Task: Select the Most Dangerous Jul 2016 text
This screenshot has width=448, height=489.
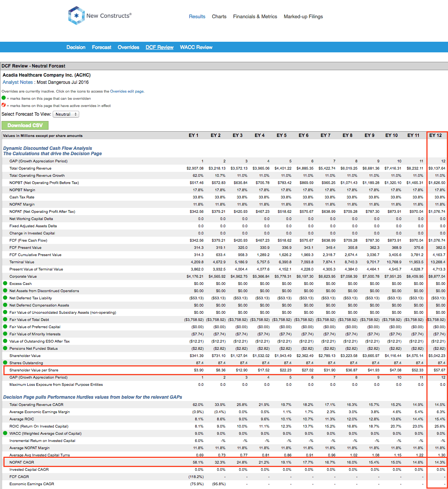Action: (63, 82)
